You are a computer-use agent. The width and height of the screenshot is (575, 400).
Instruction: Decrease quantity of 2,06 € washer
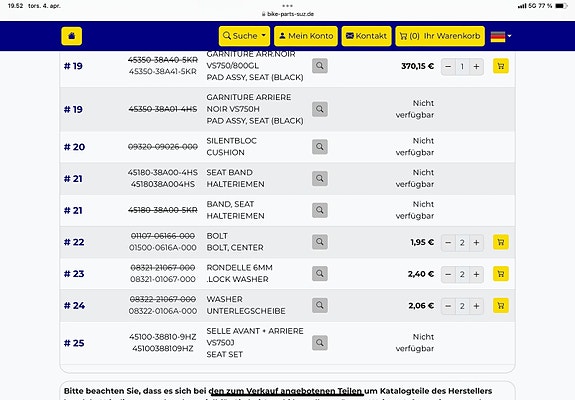(x=448, y=306)
